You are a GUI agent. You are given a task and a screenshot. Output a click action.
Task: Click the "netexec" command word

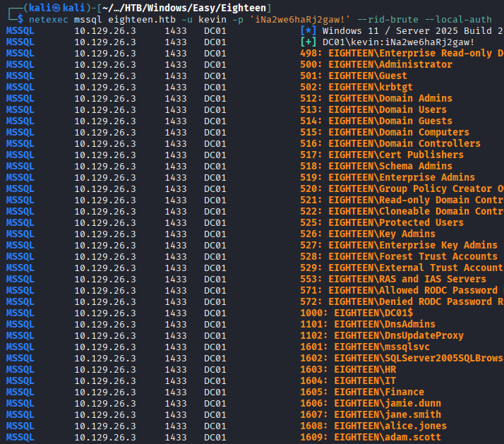[x=49, y=20]
